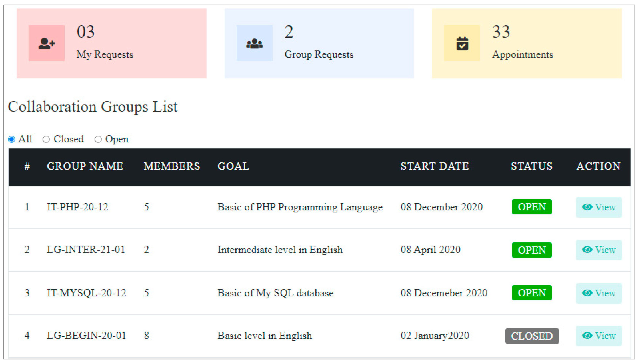Click the Appointments calendar-check icon

click(462, 44)
